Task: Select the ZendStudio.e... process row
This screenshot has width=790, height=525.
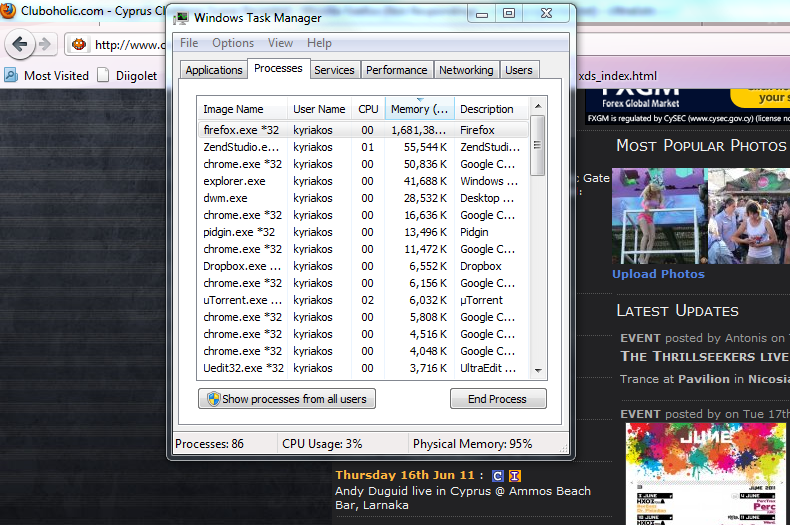Action: tap(363, 147)
